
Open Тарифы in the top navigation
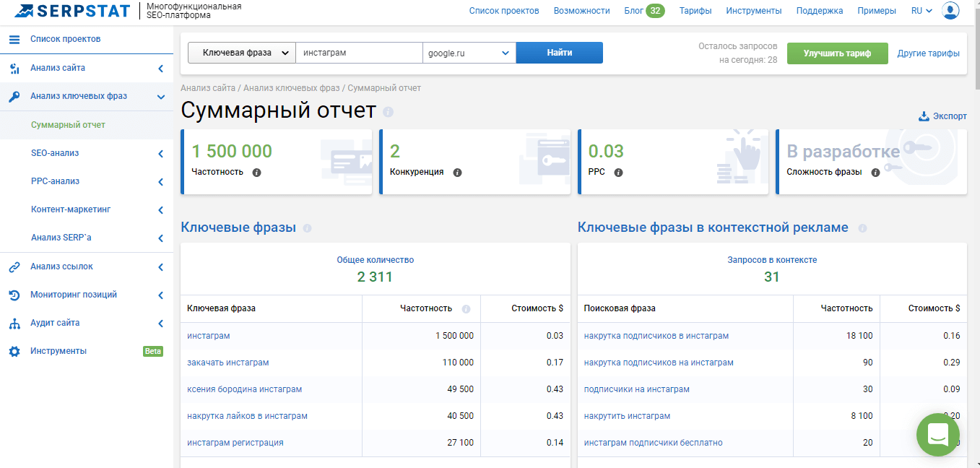695,11
